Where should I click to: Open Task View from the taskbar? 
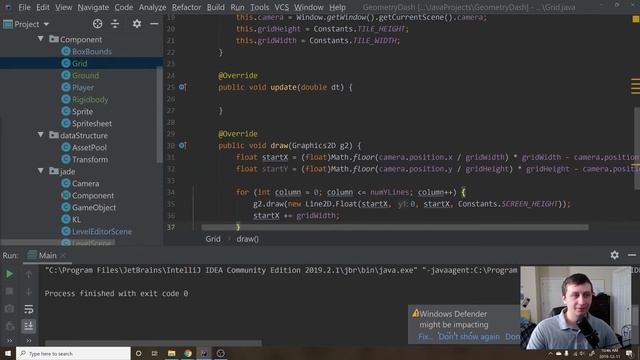coord(155,353)
